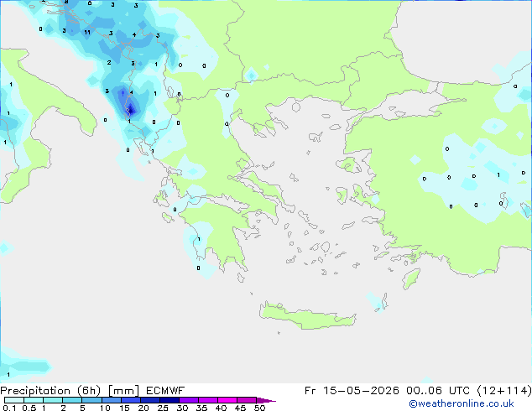Click the 0.5 to 1 mm legend swatch

(34, 400)
